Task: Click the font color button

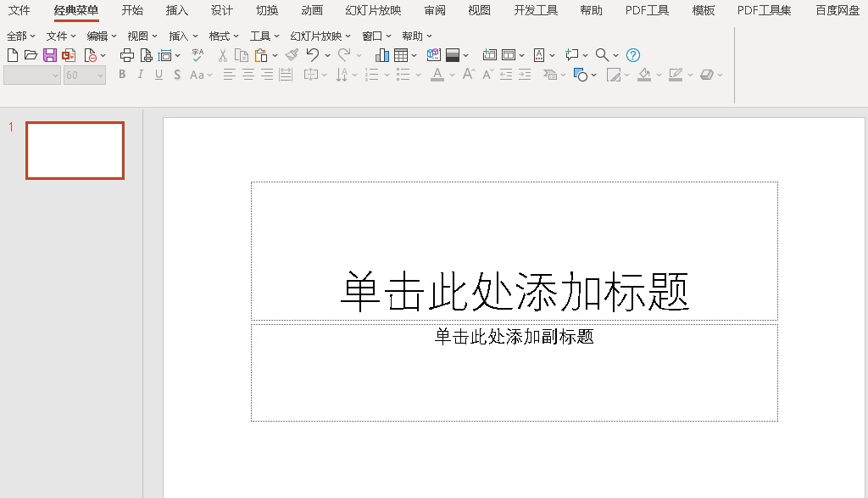Action: point(437,75)
